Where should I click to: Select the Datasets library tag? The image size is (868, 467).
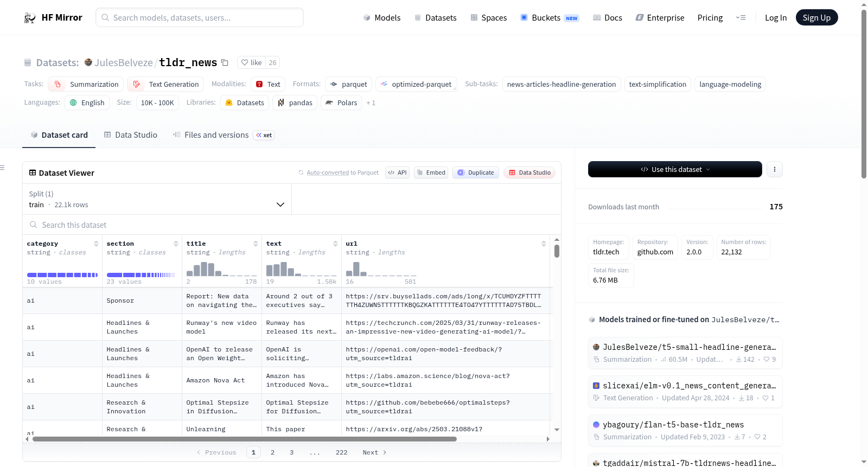[245, 103]
